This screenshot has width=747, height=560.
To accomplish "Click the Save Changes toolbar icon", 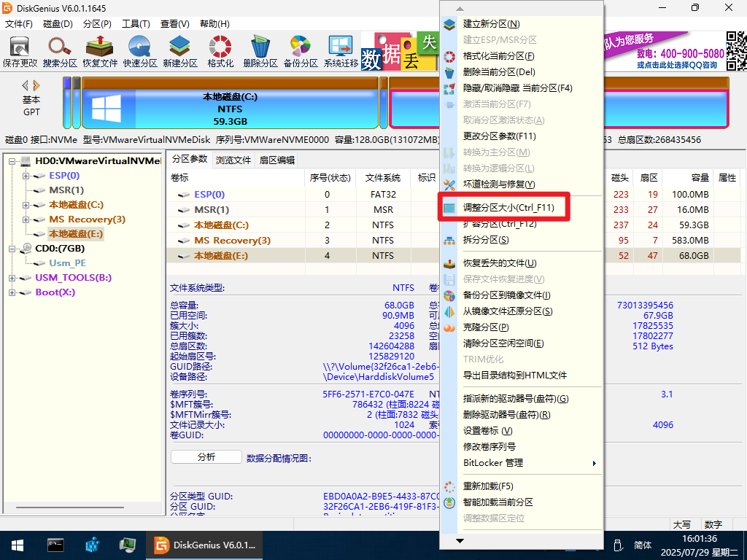I will point(20,51).
